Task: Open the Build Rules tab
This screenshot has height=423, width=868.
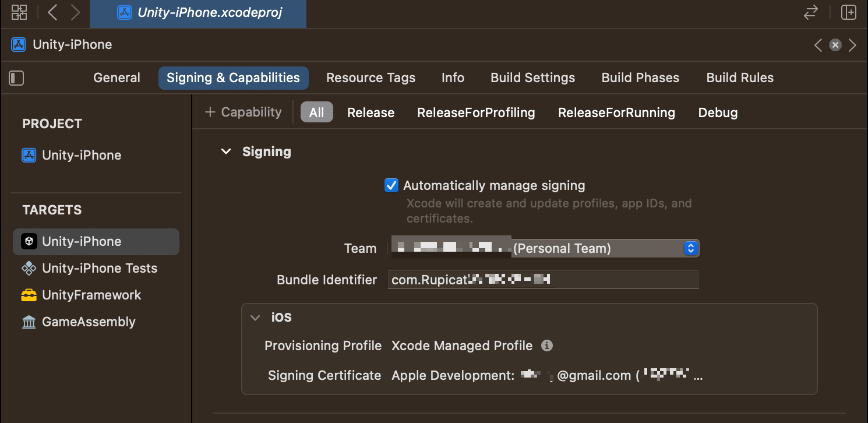Action: [x=740, y=78]
